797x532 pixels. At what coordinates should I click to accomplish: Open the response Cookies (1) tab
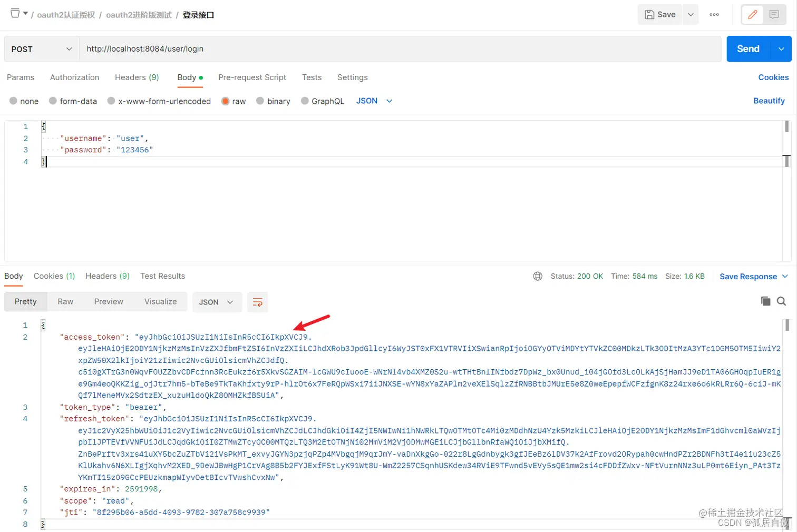coord(54,276)
